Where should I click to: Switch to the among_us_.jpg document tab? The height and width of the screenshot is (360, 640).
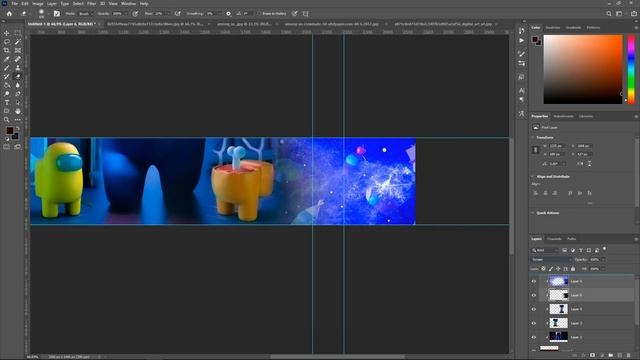(x=244, y=24)
